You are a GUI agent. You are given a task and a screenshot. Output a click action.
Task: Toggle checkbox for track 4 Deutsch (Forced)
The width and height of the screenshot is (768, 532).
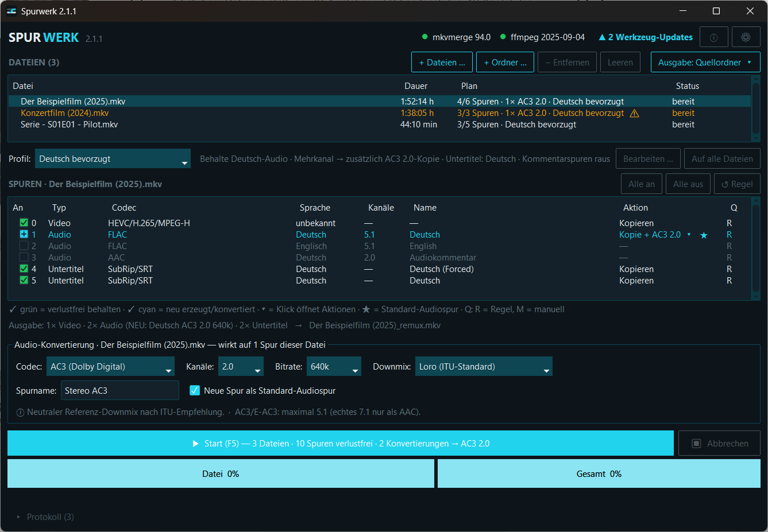click(24, 269)
